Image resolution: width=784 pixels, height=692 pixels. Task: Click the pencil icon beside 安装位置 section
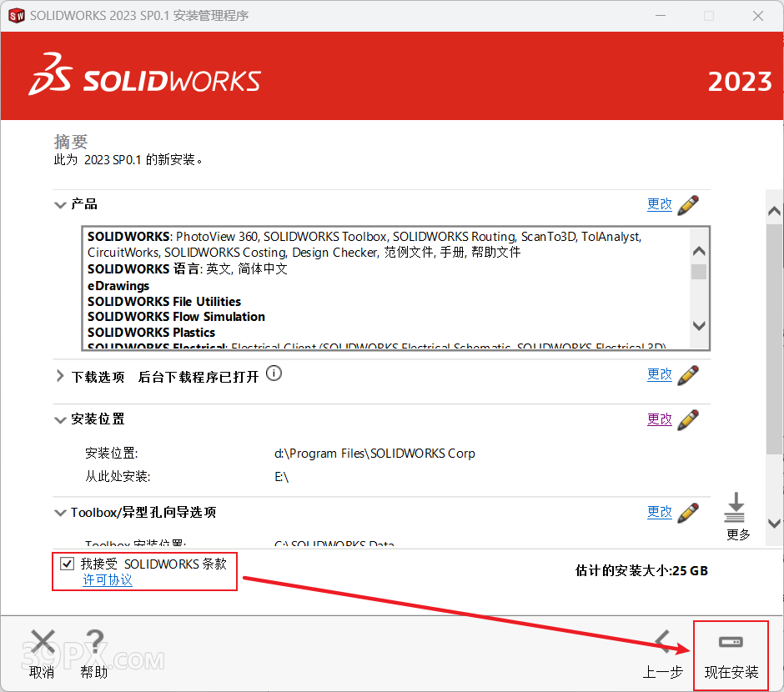tap(688, 419)
